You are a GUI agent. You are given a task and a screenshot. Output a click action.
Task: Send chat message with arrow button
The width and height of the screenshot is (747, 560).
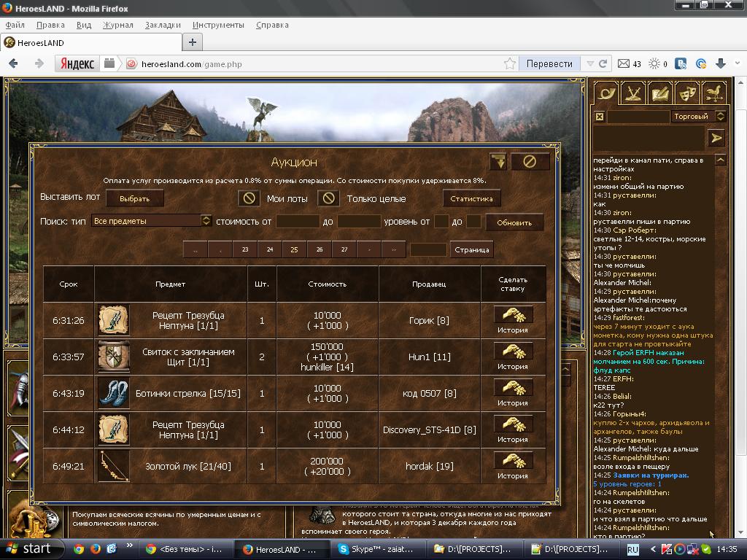tap(716, 138)
